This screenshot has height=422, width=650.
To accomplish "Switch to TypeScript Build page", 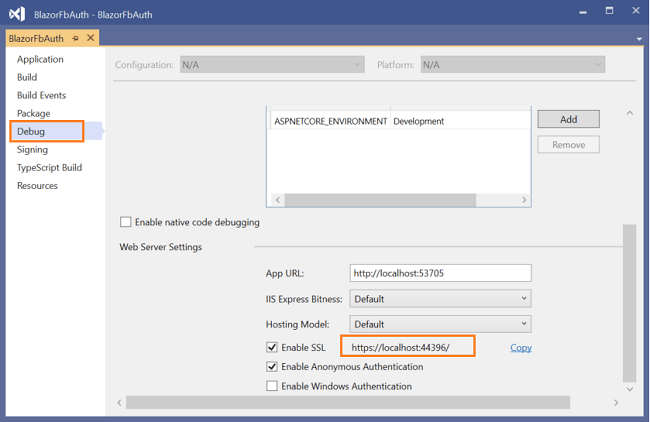I will pyautogui.click(x=49, y=167).
